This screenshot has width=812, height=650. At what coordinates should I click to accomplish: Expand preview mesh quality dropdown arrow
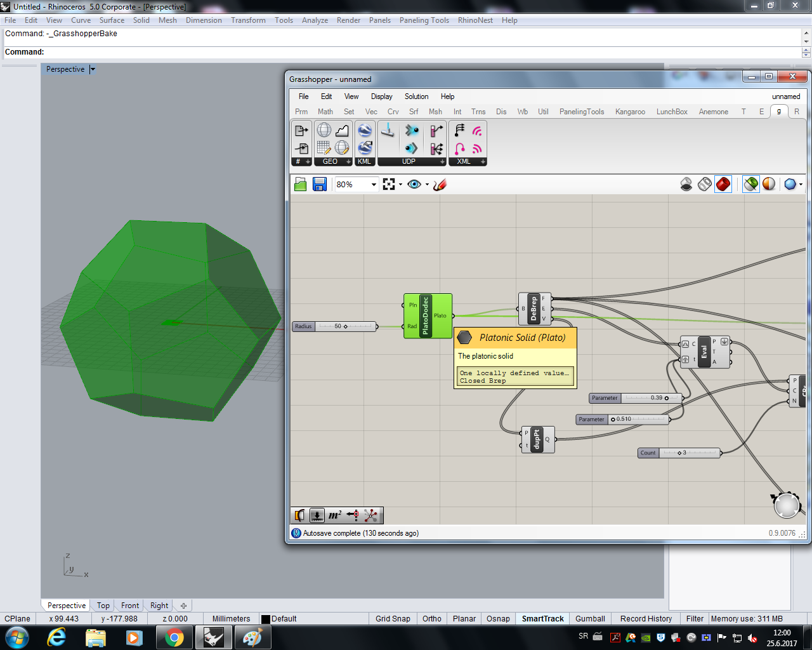coord(801,185)
